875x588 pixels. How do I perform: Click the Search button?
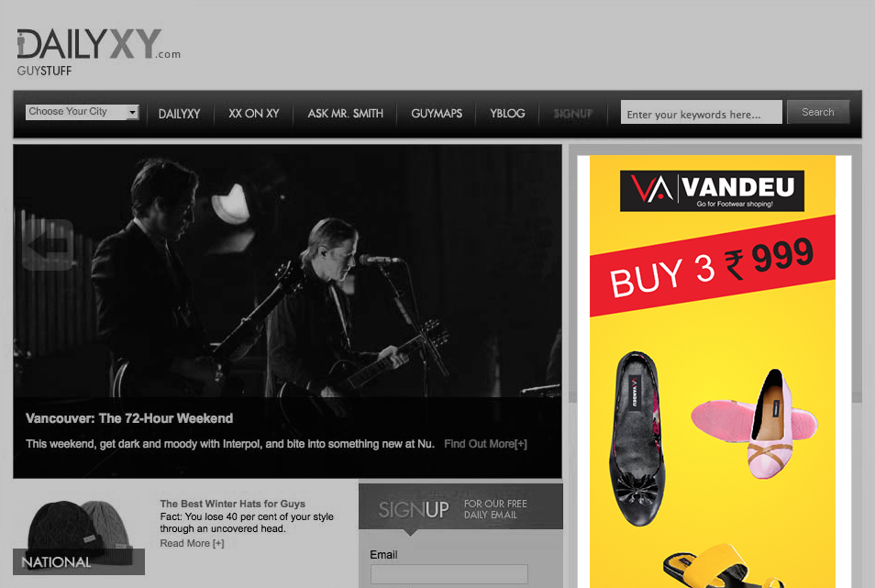(818, 112)
